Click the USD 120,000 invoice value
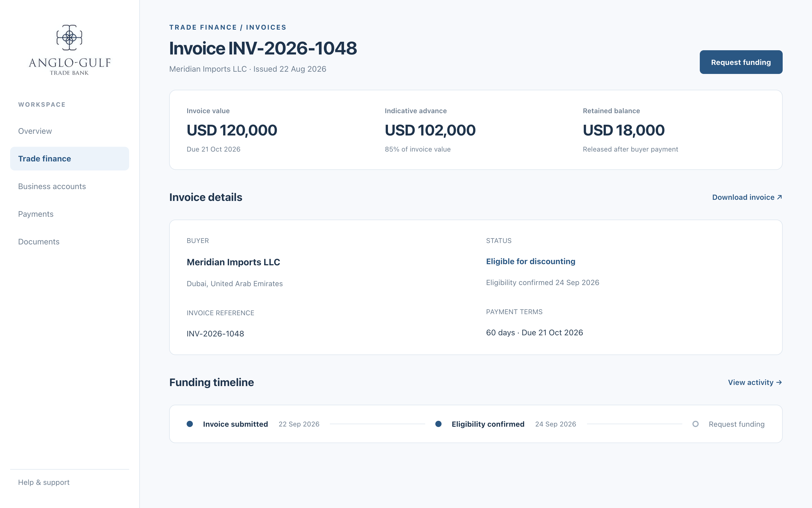Screen dimensions: 812x508 [232, 130]
